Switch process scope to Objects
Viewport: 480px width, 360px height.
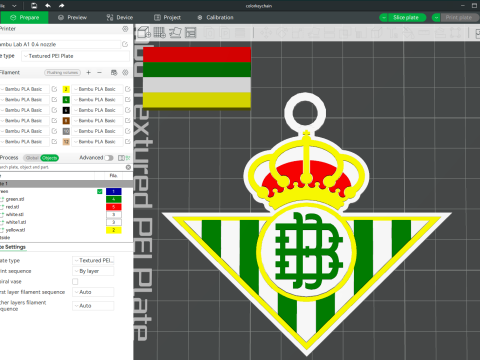point(50,158)
